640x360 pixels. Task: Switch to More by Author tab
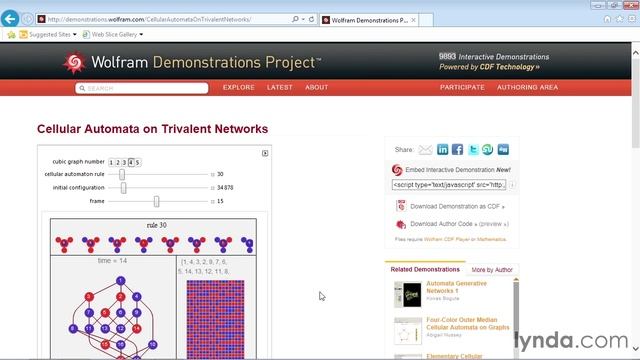492,270
